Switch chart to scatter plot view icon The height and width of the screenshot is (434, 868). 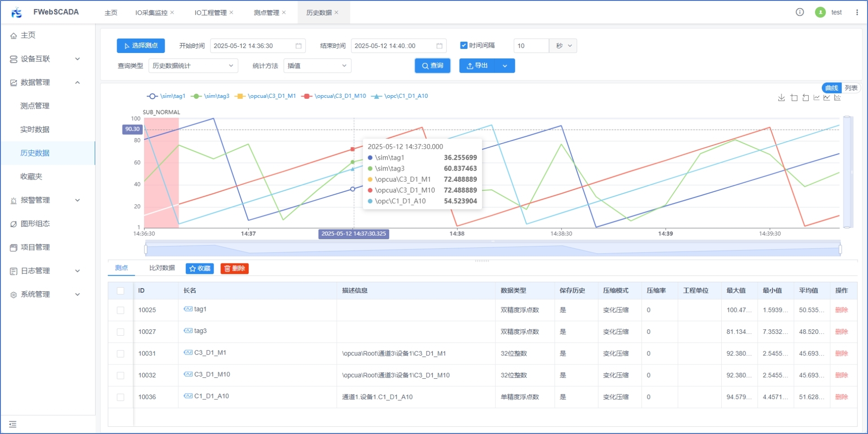[x=837, y=98]
